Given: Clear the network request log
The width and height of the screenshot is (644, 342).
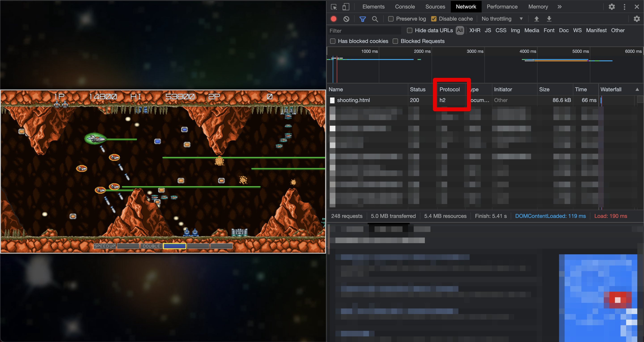Looking at the screenshot, I should point(346,19).
